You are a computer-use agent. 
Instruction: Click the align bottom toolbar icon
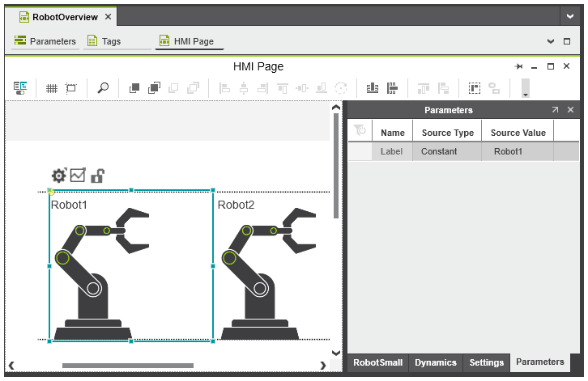point(322,88)
